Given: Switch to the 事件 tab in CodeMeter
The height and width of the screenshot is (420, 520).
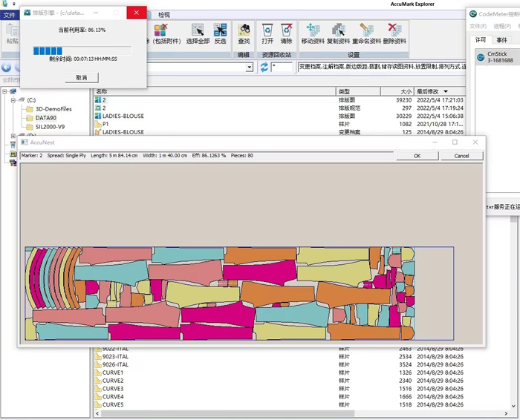Looking at the screenshot, I should tap(501, 40).
